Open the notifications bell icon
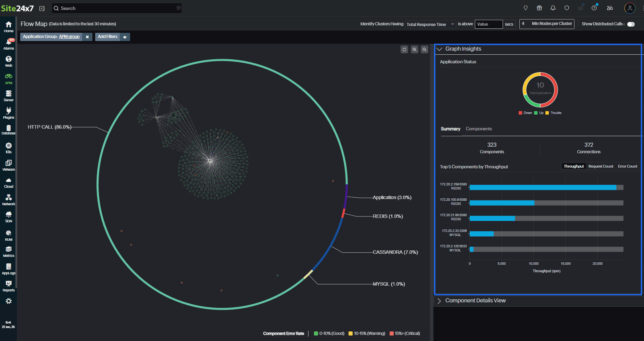Viewport: 644px width, 341px height. pyautogui.click(x=553, y=8)
